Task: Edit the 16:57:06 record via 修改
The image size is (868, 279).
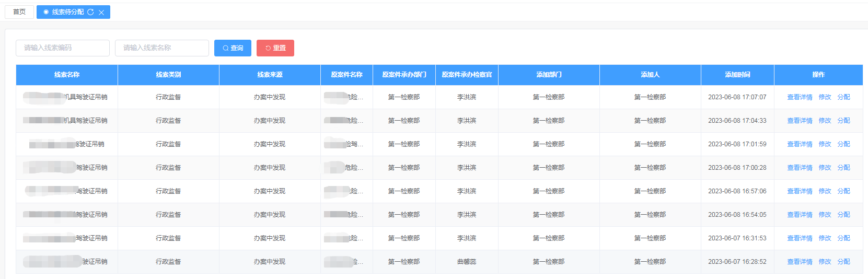Action: point(825,191)
